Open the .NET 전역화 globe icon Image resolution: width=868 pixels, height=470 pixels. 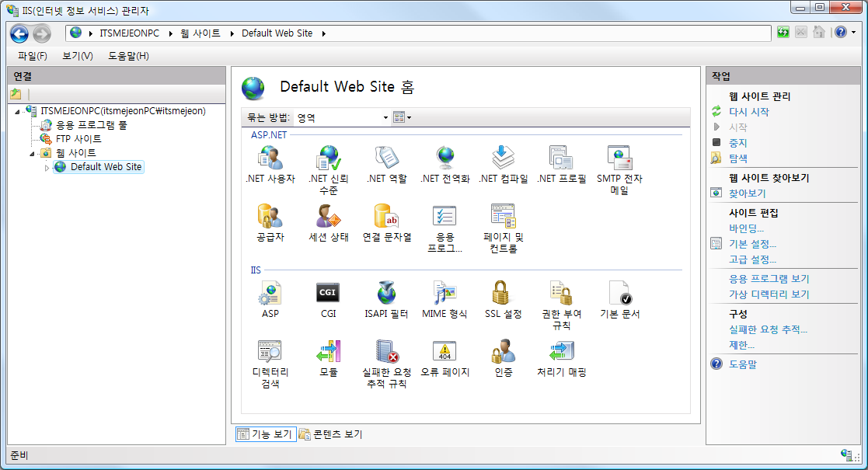pos(444,158)
